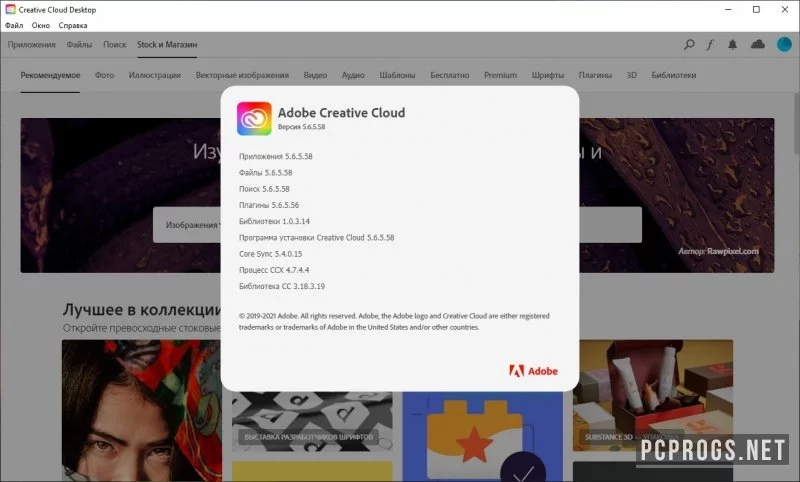
Task: Open the Справка menu
Action: (x=72, y=25)
